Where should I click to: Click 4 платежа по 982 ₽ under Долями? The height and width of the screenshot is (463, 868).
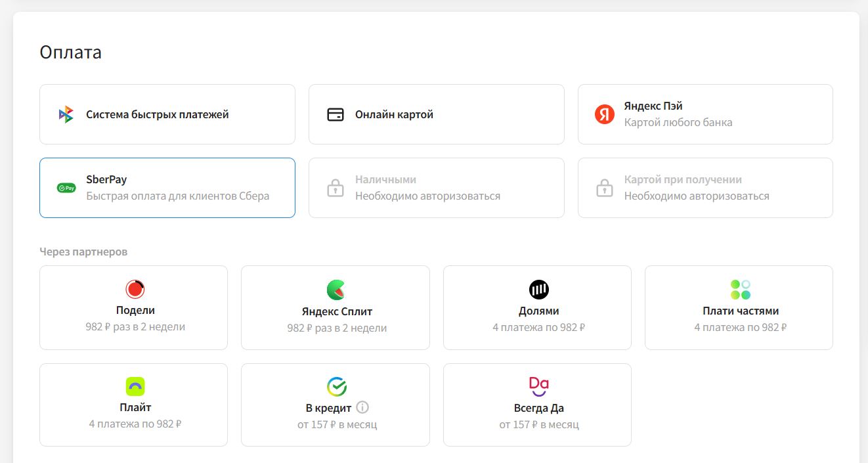pyautogui.click(x=539, y=326)
